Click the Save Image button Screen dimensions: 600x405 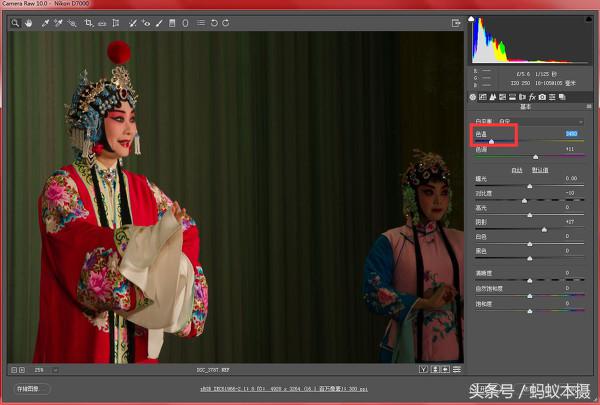[30, 389]
